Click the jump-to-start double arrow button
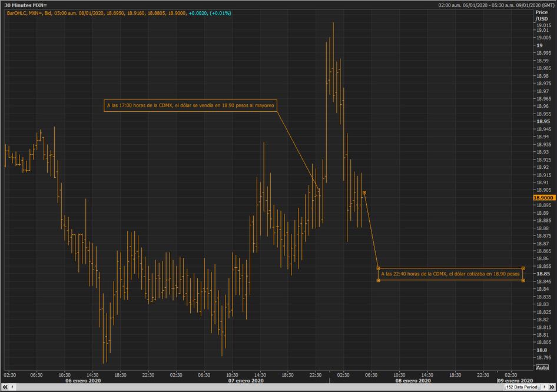Image resolution: width=557 pixels, height=392 pixels. (x=4, y=387)
